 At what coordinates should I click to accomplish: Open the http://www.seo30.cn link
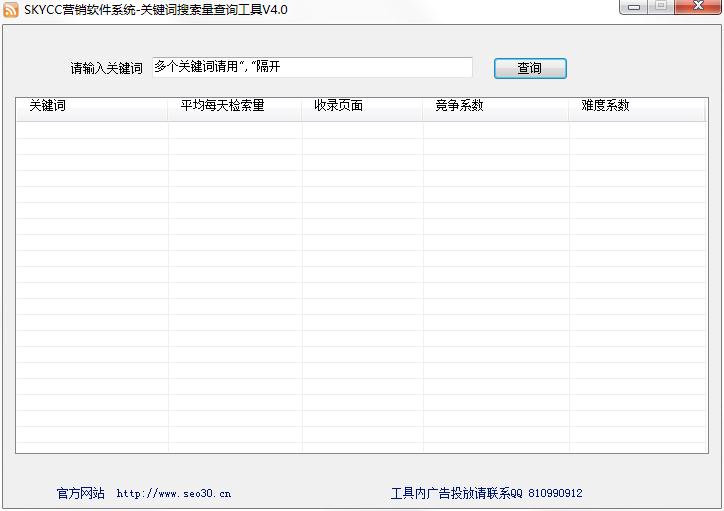point(174,493)
